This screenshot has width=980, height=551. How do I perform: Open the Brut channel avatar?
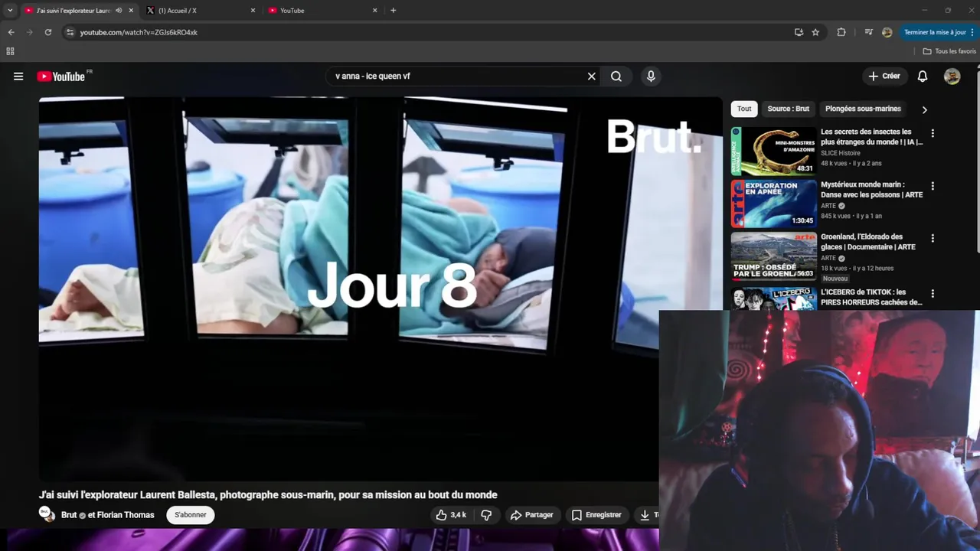tap(47, 514)
